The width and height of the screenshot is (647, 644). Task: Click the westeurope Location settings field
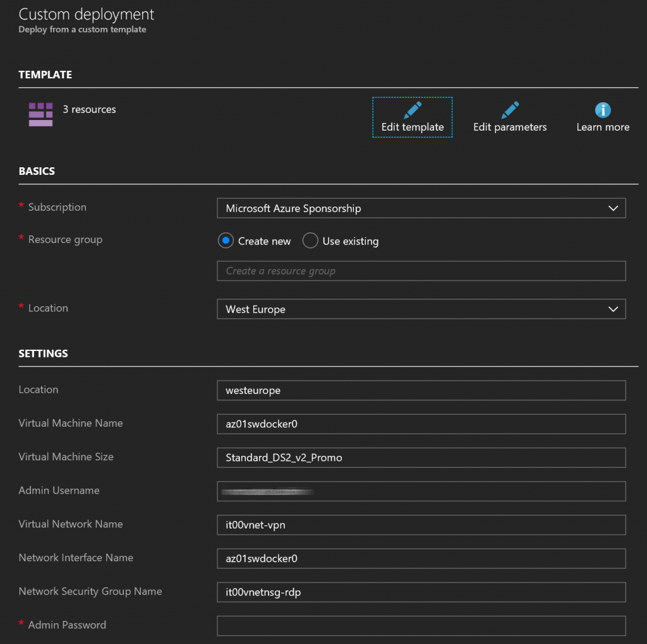pos(421,390)
